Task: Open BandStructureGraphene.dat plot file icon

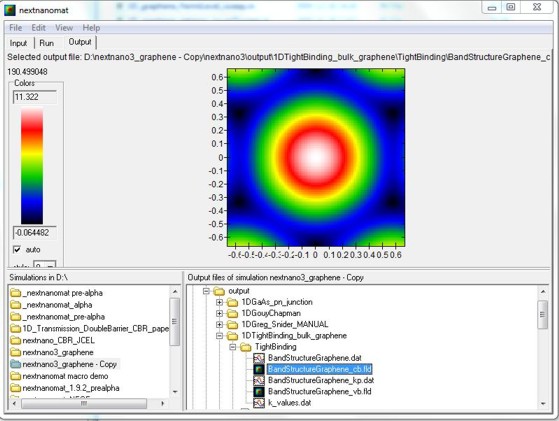Action: pos(259,358)
